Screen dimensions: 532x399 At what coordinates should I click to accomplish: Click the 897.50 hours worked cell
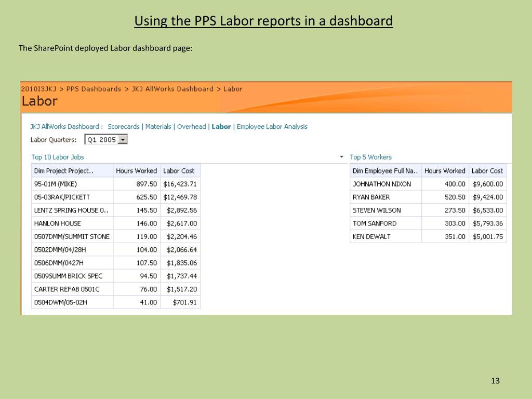pos(137,184)
